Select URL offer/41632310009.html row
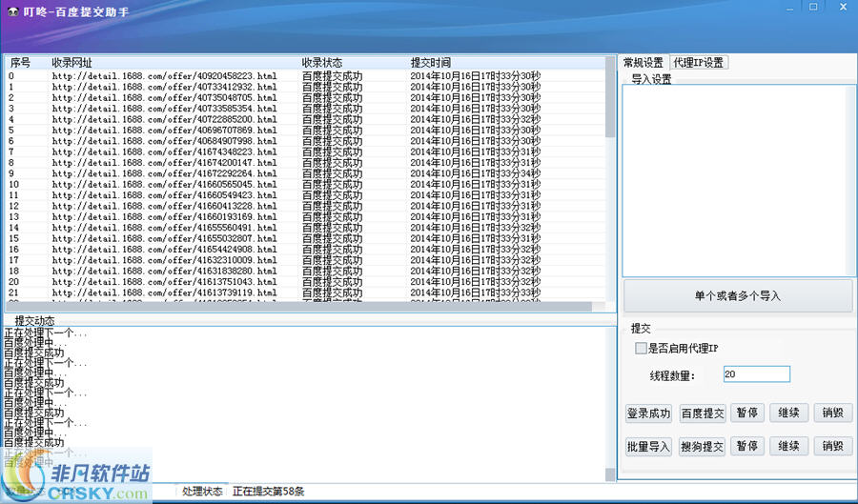Viewport: 858px width, 504px height. pyautogui.click(x=305, y=260)
